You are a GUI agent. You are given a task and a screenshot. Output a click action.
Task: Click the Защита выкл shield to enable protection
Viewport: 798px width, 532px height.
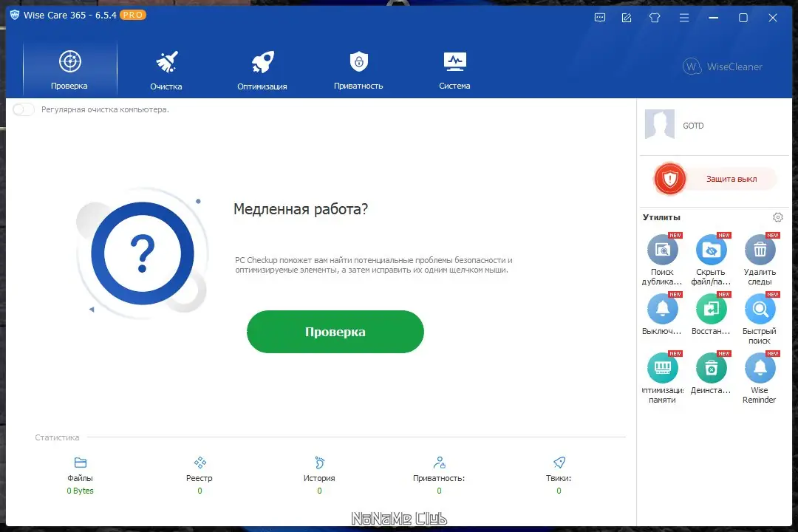[669, 178]
